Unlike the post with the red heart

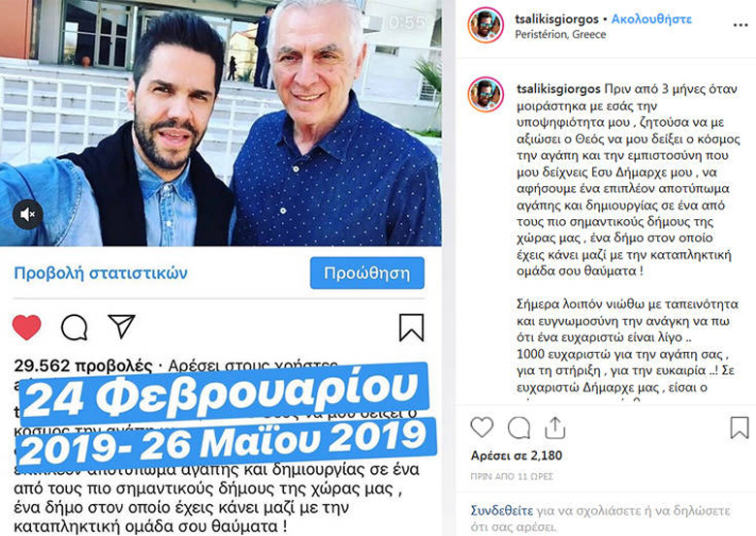click(x=26, y=328)
